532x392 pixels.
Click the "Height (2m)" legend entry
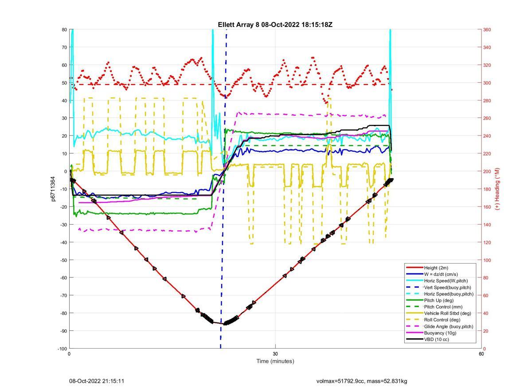pyautogui.click(x=436, y=268)
